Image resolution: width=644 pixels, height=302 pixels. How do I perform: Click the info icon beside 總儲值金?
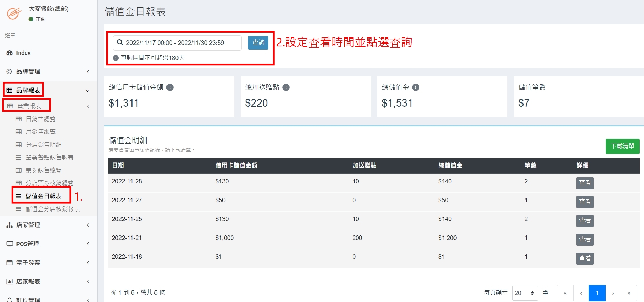coord(416,87)
